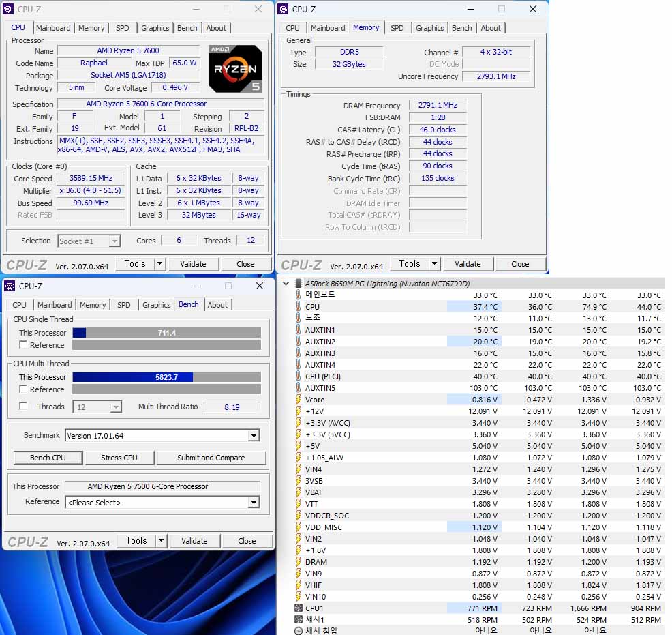Click the thermometer icon of the CPU (PECI) row

[x=298, y=376]
